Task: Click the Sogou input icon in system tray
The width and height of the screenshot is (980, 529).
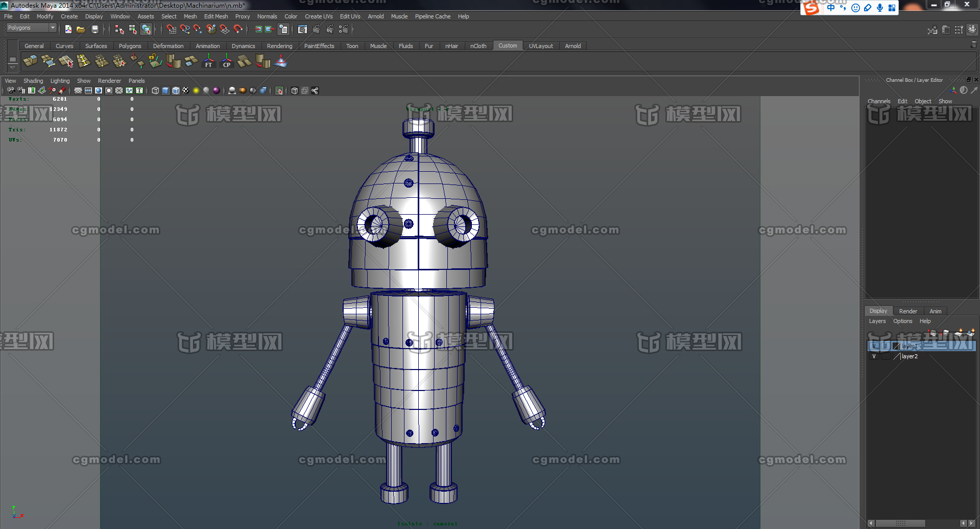Action: (811, 8)
